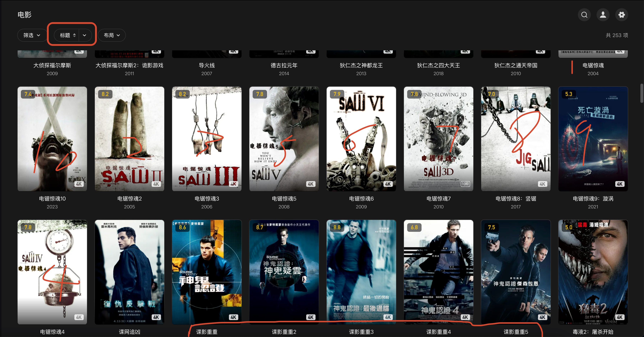Expand the 筛选 filter dropdown

(x=32, y=35)
